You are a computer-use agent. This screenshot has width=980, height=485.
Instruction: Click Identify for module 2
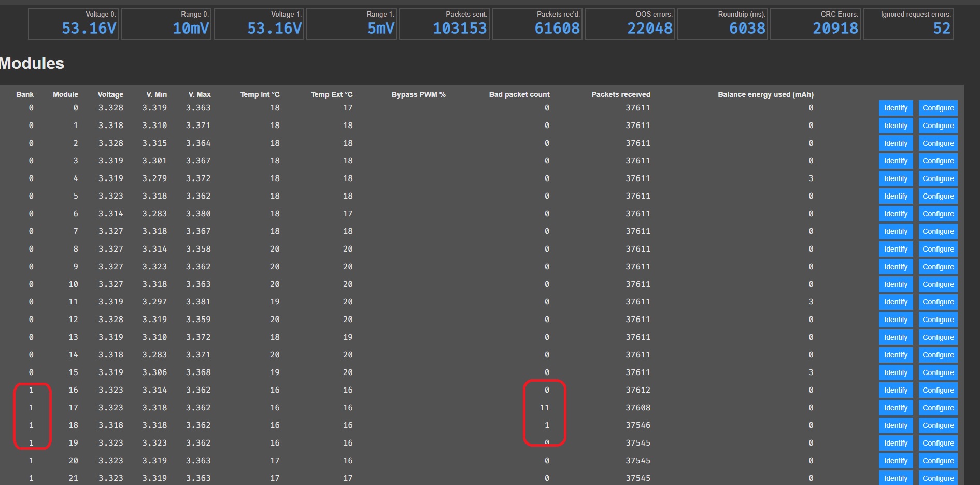(x=896, y=143)
